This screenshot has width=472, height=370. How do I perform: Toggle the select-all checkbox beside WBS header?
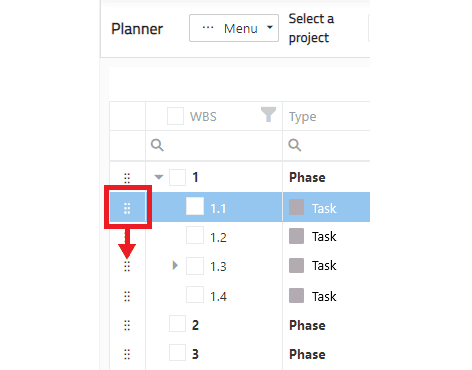[175, 116]
